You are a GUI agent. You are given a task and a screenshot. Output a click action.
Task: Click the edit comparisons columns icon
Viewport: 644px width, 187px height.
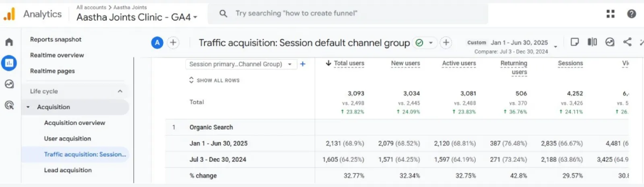(x=592, y=42)
